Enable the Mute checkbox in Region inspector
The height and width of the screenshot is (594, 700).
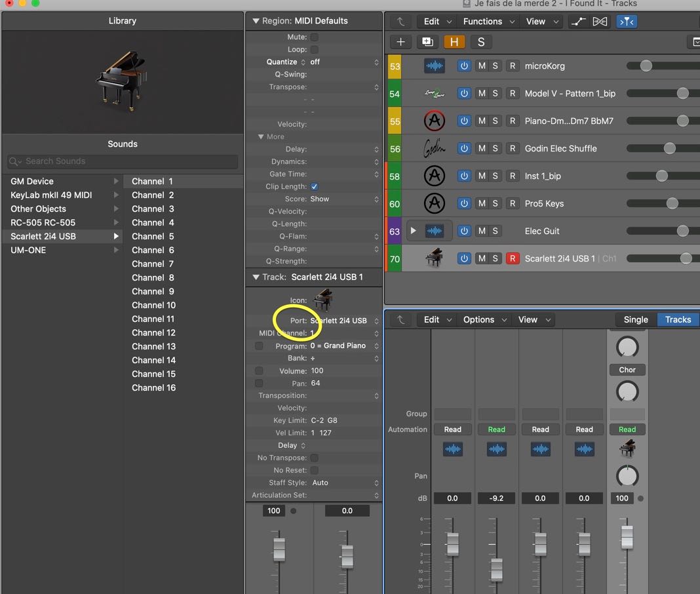point(315,37)
